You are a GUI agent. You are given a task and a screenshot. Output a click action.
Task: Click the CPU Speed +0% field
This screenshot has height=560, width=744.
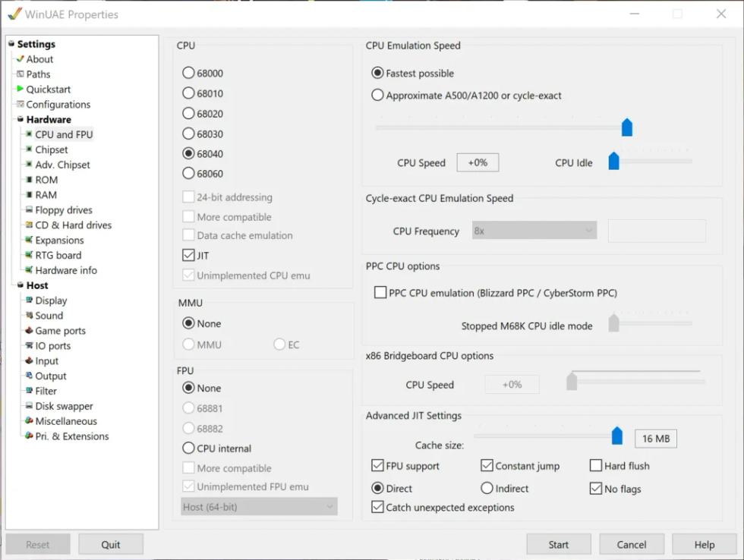pyautogui.click(x=478, y=162)
